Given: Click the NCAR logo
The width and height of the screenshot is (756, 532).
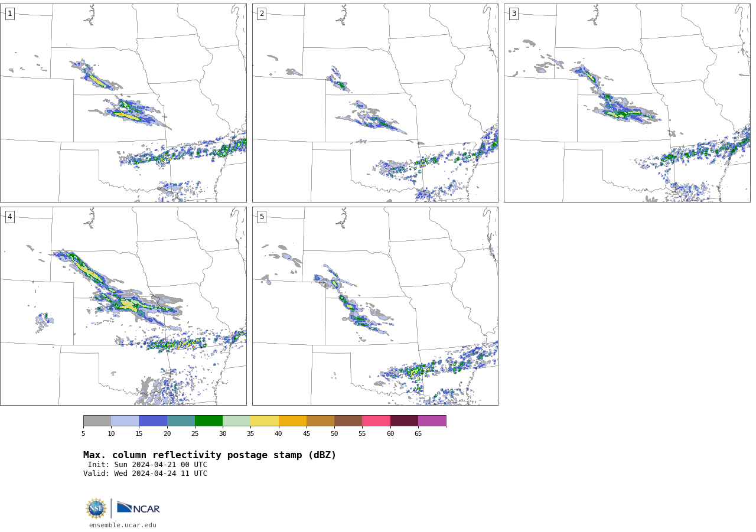Looking at the screenshot, I should pyautogui.click(x=138, y=508).
